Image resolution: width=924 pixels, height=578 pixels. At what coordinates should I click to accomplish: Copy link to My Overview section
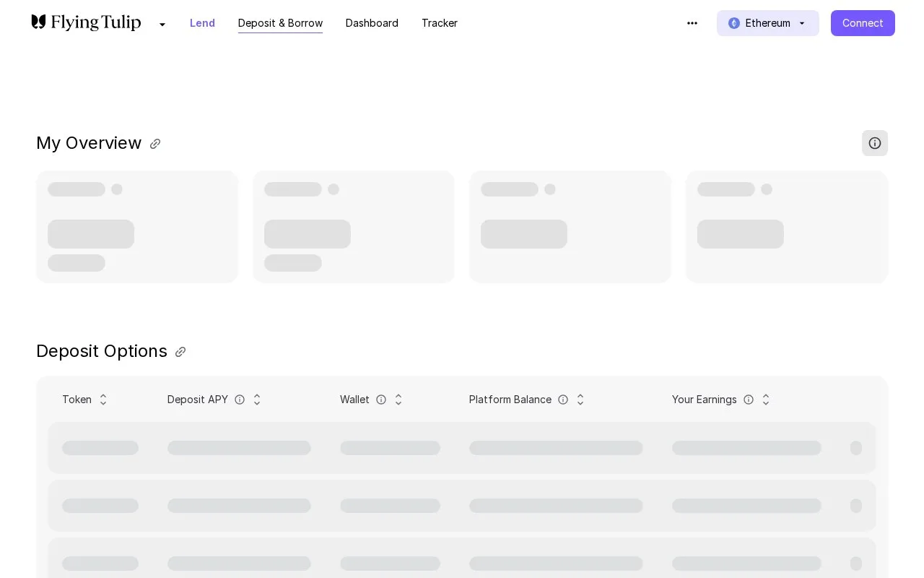coord(155,144)
